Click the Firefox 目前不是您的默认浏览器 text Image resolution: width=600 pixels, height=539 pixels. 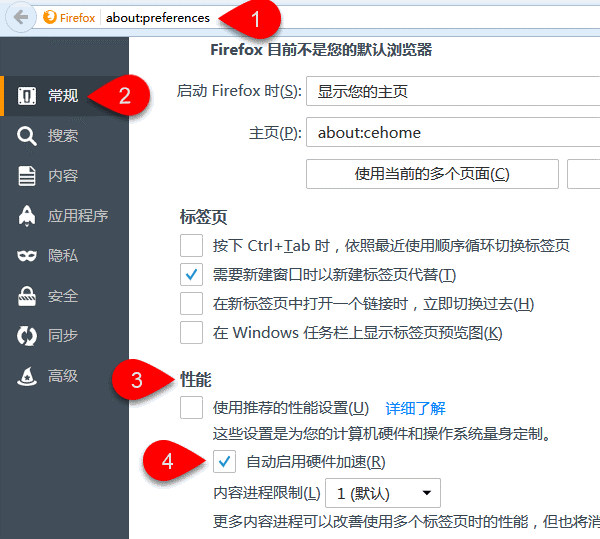(321, 50)
